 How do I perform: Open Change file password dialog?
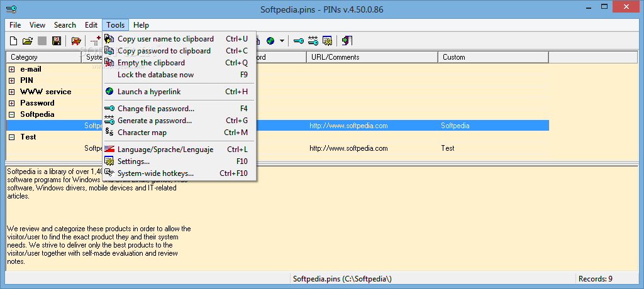click(179, 109)
